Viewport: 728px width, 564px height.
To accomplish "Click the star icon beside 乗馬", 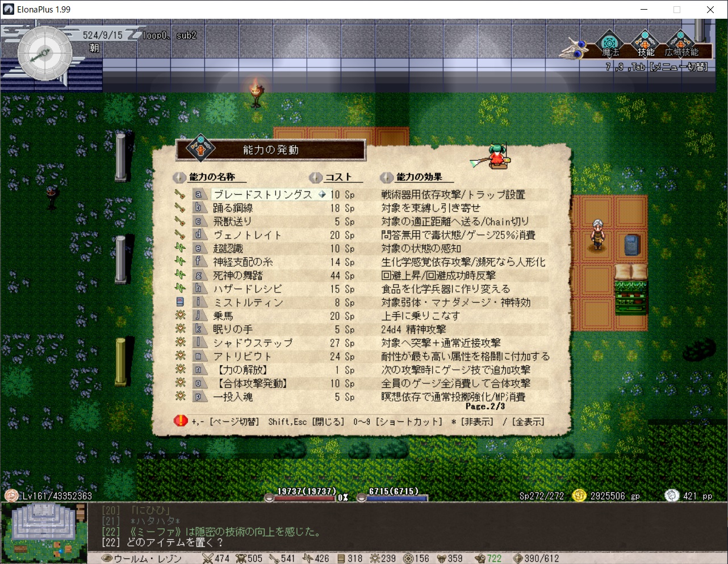I will [x=180, y=316].
